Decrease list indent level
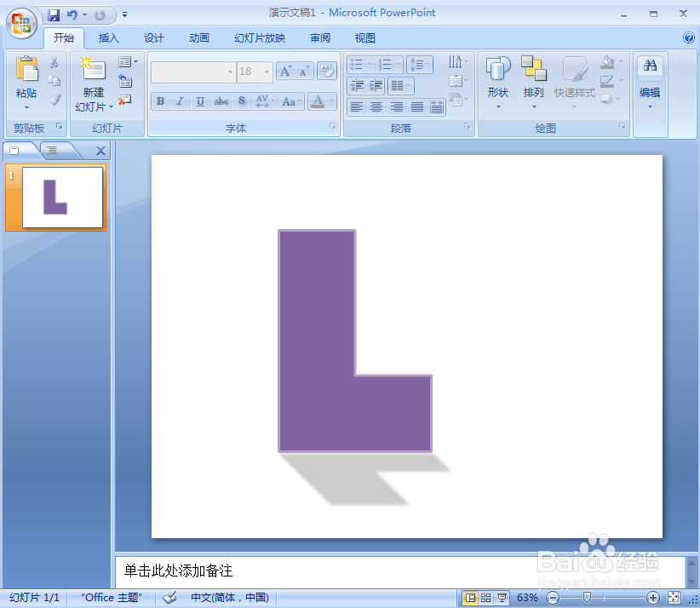 click(357, 85)
